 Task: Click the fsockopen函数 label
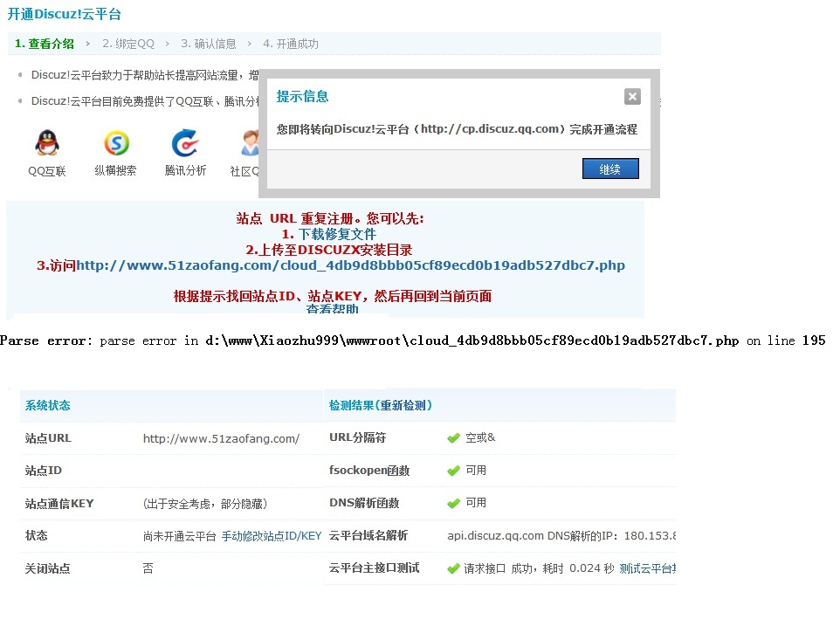[369, 471]
